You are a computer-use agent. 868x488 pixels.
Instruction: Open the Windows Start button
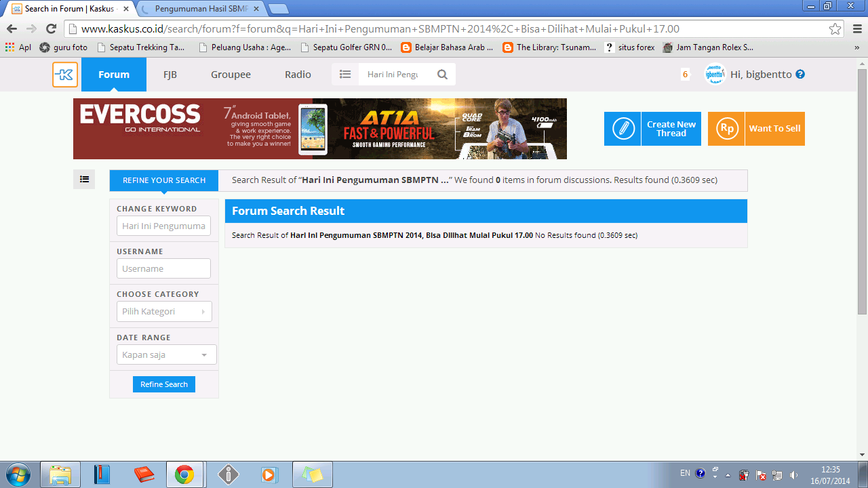click(17, 474)
